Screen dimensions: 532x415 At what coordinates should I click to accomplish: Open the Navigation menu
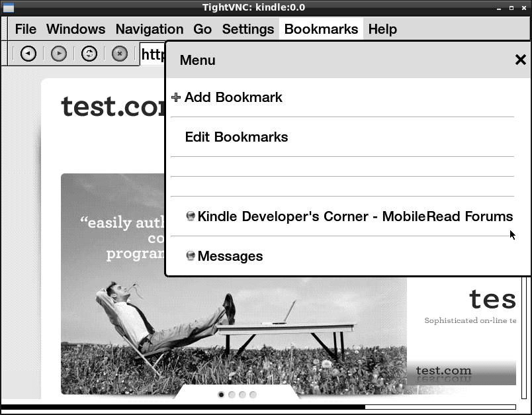click(x=150, y=29)
